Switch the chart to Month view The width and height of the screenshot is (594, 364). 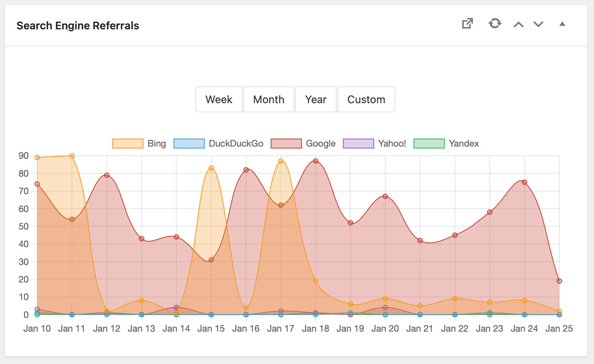click(x=268, y=99)
